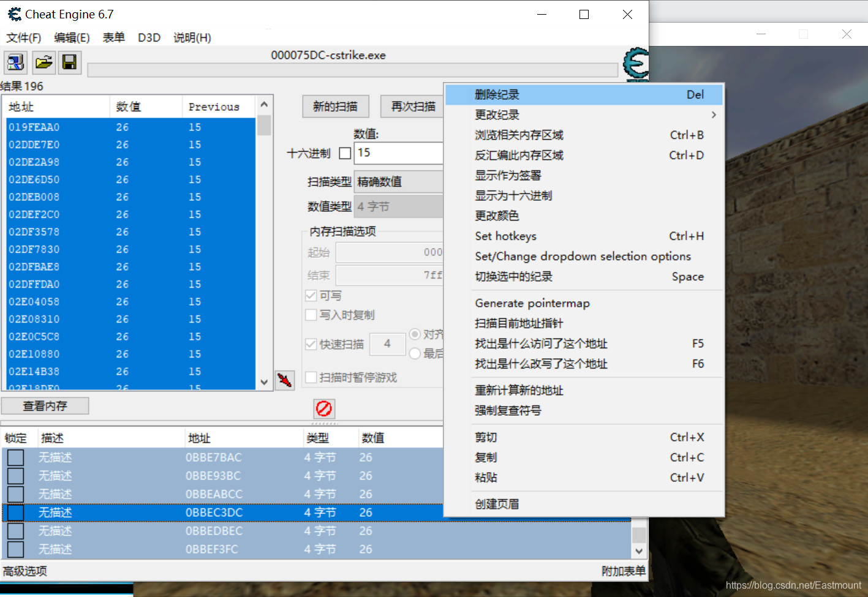Click the 新的扫描 button

point(336,107)
